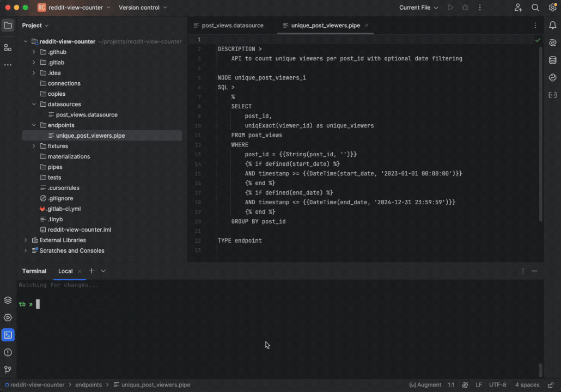The height and width of the screenshot is (392, 561).
Task: Open the reddit-view-counter project dropdown
Action: click(74, 8)
